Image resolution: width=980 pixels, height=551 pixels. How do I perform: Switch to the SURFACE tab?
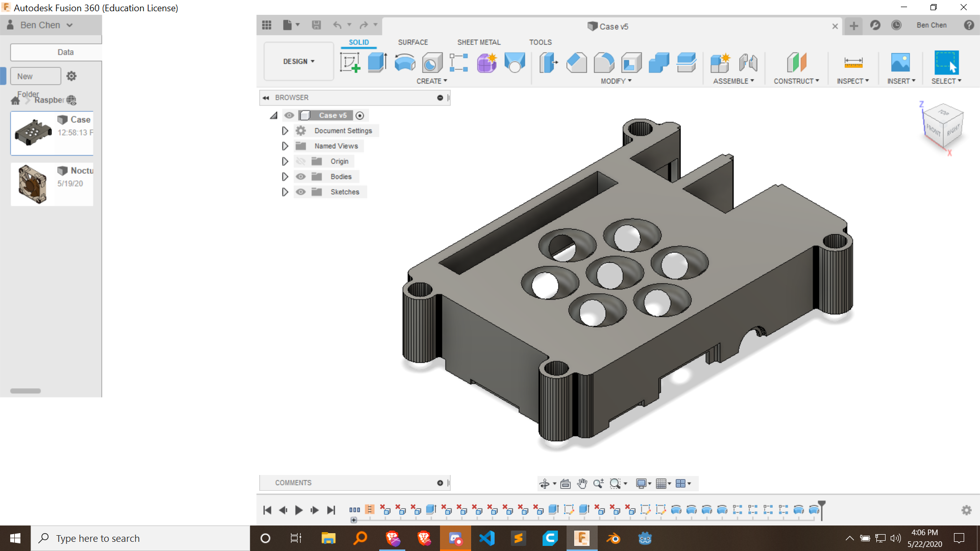tap(412, 42)
